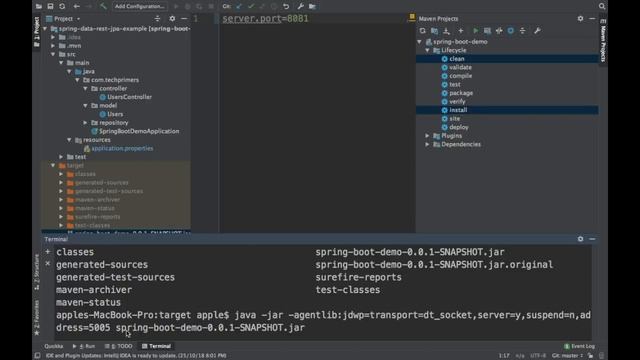Viewport: 640px width, 360px height.
Task: Open Project Structure folder icon in toolbar
Action: point(312,6)
